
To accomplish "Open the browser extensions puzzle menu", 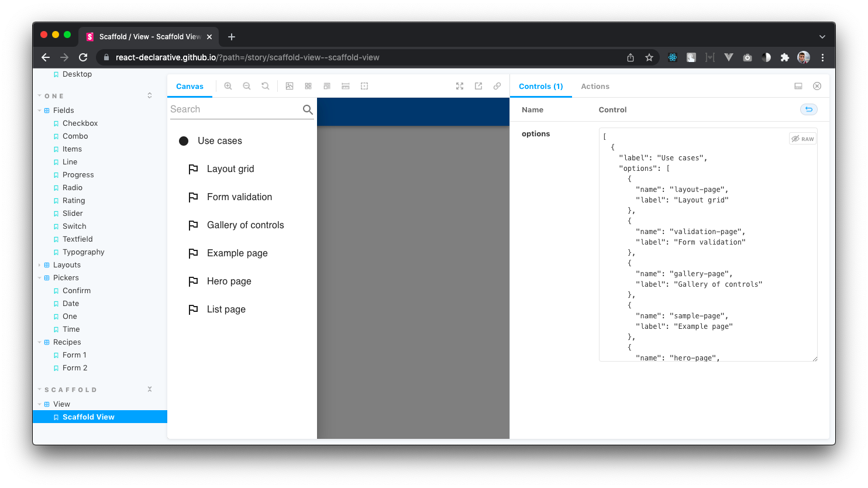I will pos(785,57).
